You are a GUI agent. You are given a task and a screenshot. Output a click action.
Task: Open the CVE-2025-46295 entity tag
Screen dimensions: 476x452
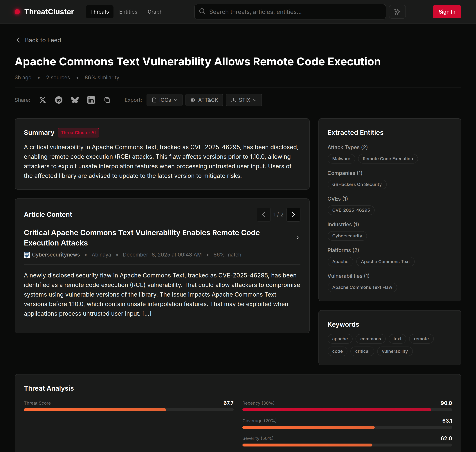pos(351,210)
